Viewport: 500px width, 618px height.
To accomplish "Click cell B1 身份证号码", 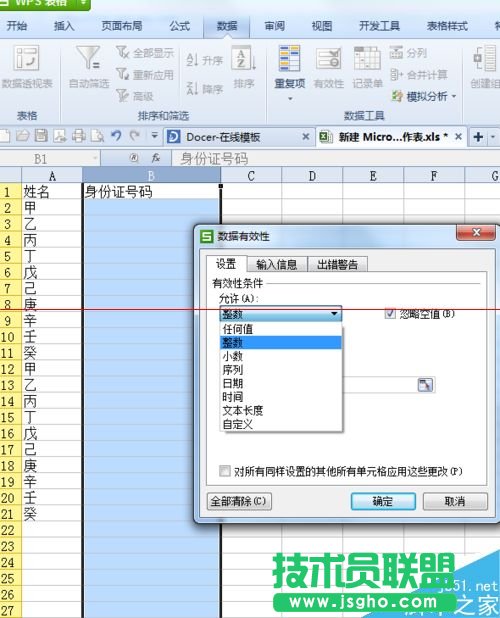I will (x=151, y=192).
